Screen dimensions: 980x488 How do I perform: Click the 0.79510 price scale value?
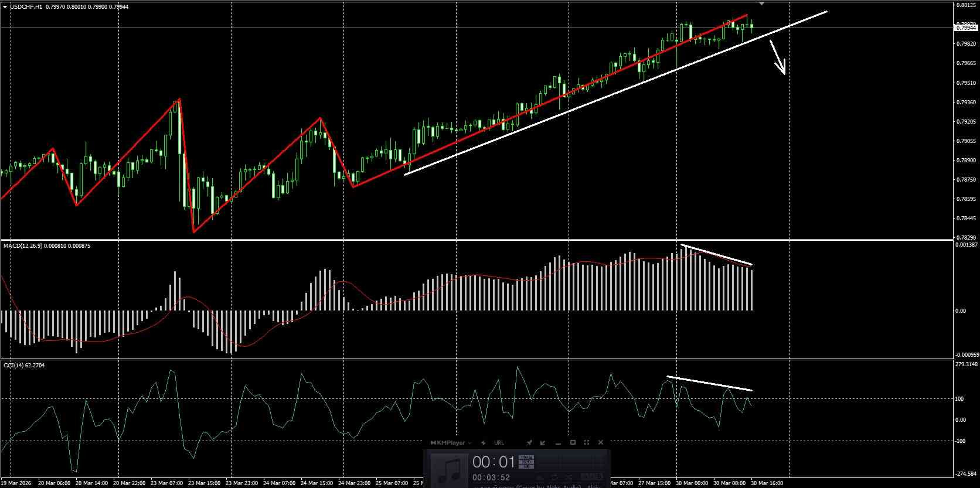[x=965, y=83]
